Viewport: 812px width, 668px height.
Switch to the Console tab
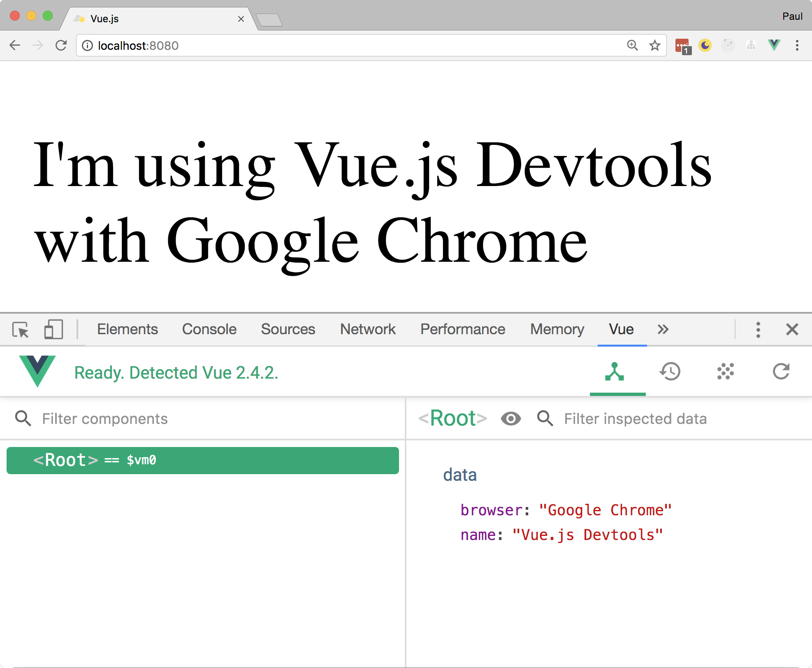(x=209, y=329)
